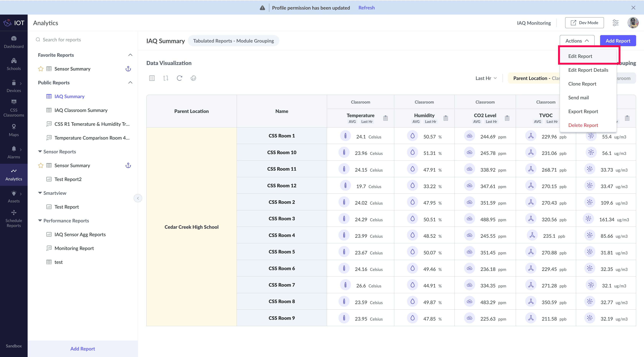Viewport: 644px width, 357px height.
Task: Click the column customization icon
Action: point(152,78)
